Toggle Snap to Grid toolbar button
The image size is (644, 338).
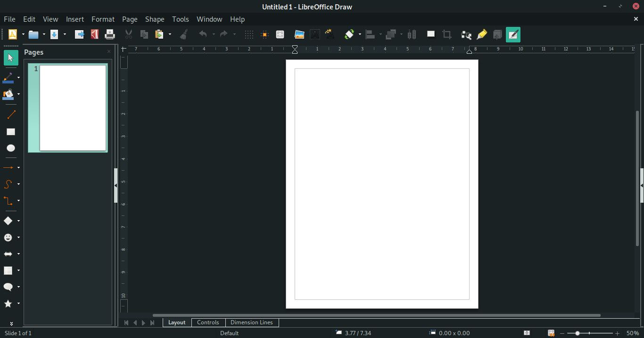click(x=264, y=34)
